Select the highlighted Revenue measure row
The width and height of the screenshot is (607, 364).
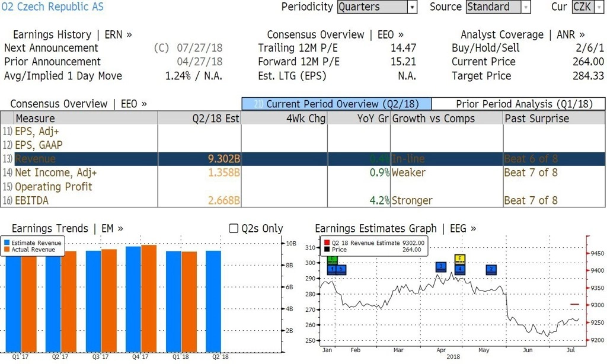pyautogui.click(x=303, y=159)
